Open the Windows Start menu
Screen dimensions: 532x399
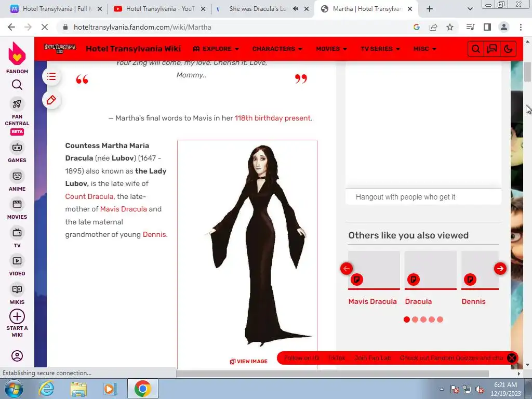pyautogui.click(x=13, y=389)
